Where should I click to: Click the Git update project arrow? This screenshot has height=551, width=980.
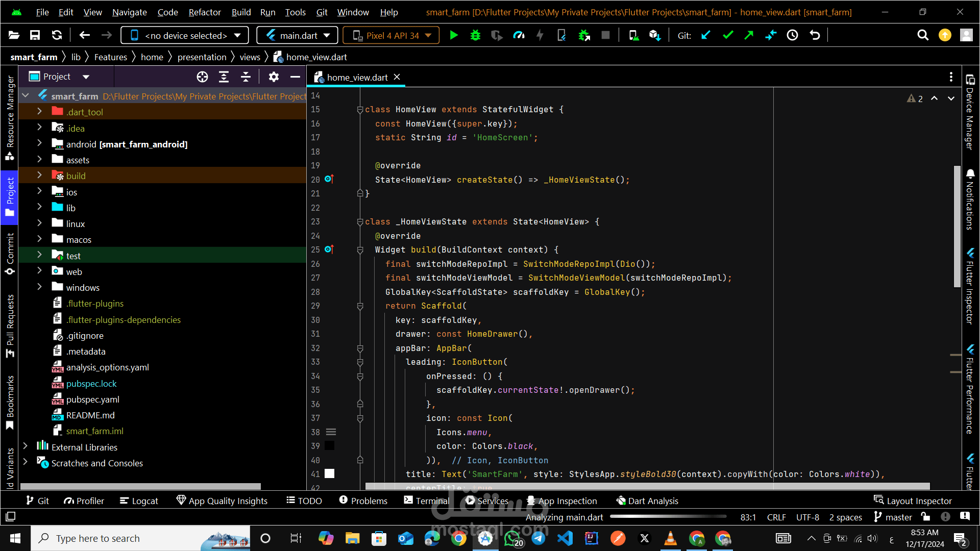tap(706, 35)
